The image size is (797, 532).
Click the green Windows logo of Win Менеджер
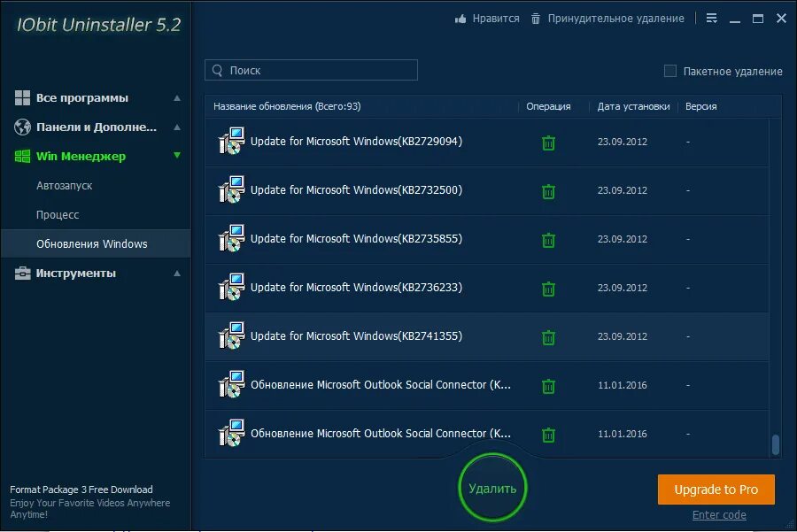[x=22, y=157]
